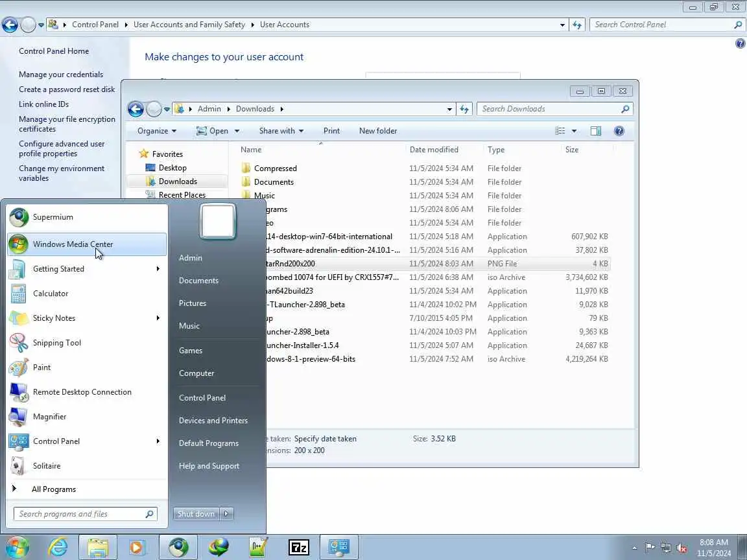Select the Compressed folder

[276, 169]
